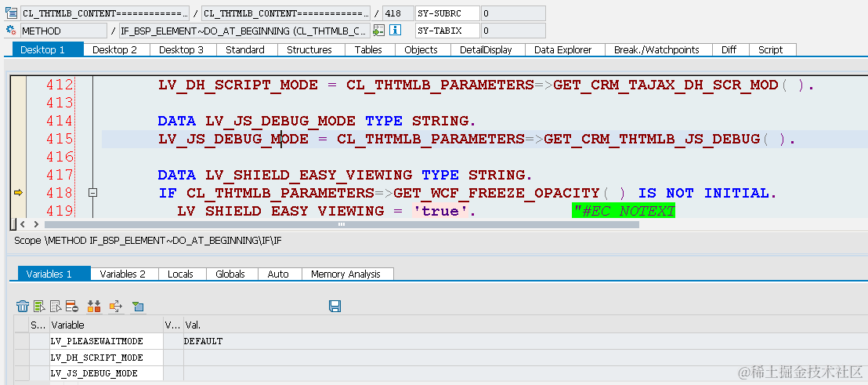Click the blue square with green triangle icon
This screenshot has height=385, width=868.
[138, 307]
